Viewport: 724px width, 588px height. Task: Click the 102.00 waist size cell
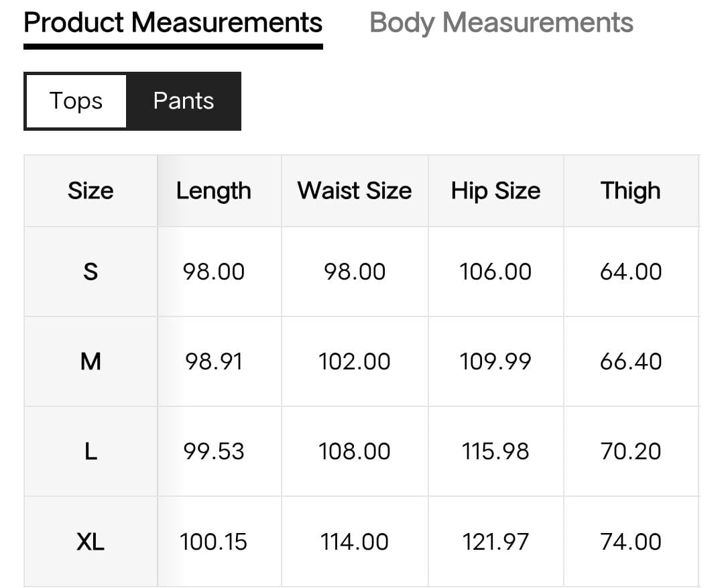click(354, 361)
